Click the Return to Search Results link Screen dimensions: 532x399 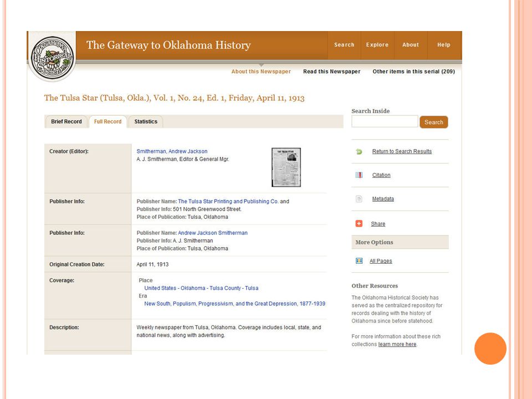(x=402, y=151)
